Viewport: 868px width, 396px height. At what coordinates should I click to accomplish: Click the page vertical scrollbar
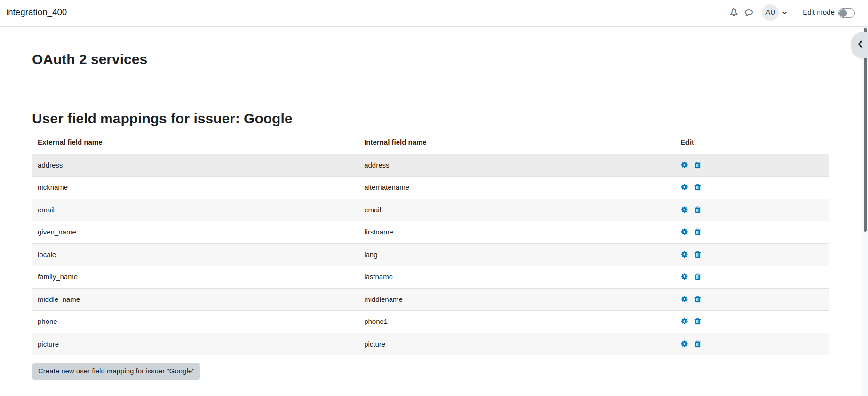coord(865,130)
